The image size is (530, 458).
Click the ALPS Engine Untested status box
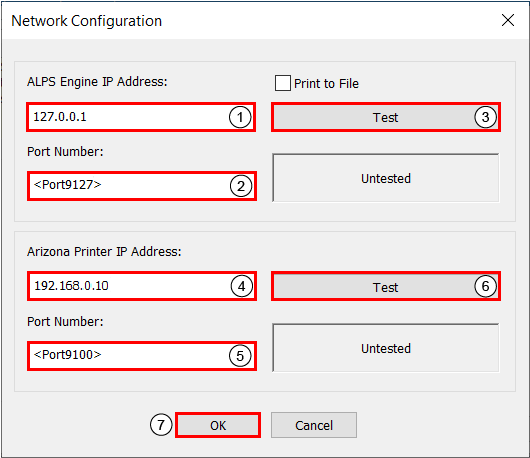(x=386, y=178)
